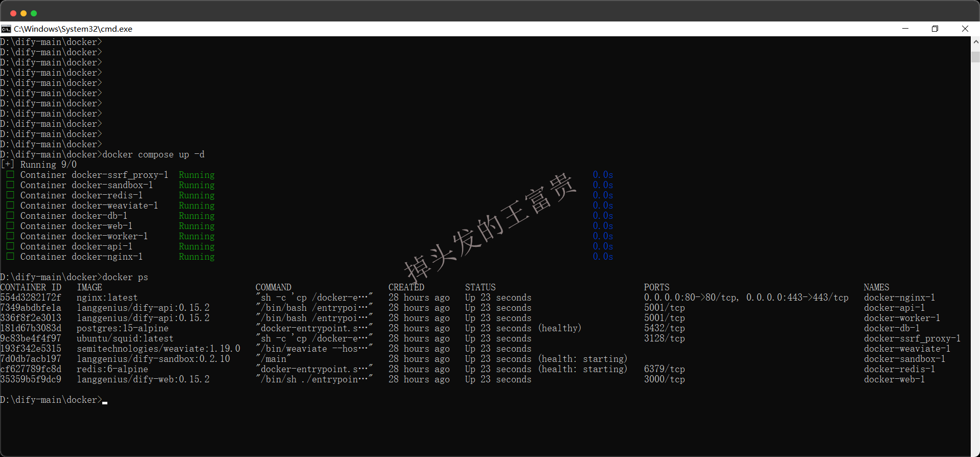Click the command 'docker compose up -d'
This screenshot has height=457, width=980.
tap(153, 154)
